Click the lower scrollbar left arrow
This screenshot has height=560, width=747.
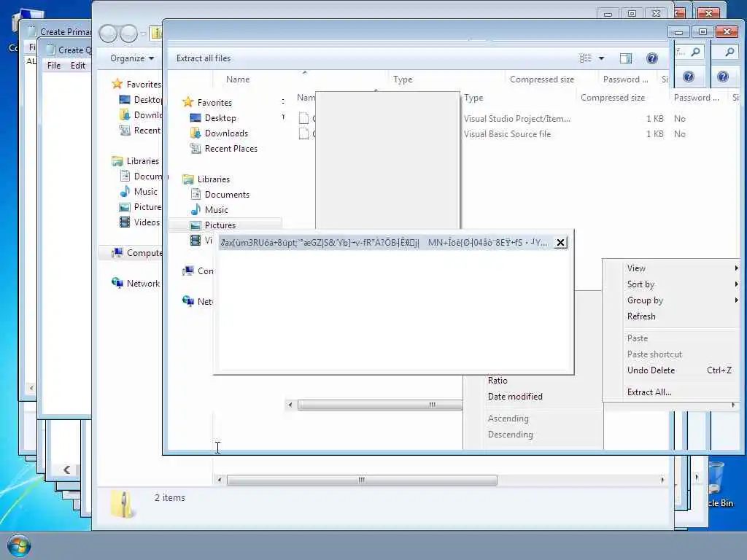[219, 480]
